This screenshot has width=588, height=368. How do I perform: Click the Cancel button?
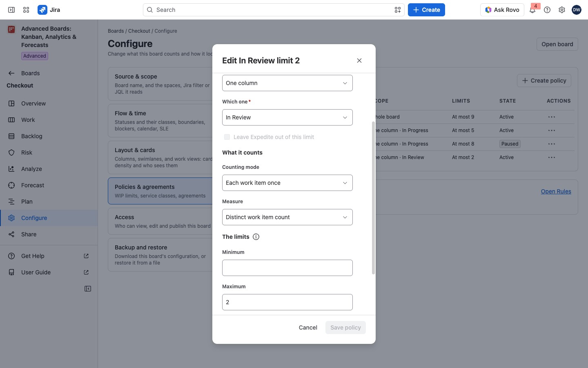pos(308,328)
